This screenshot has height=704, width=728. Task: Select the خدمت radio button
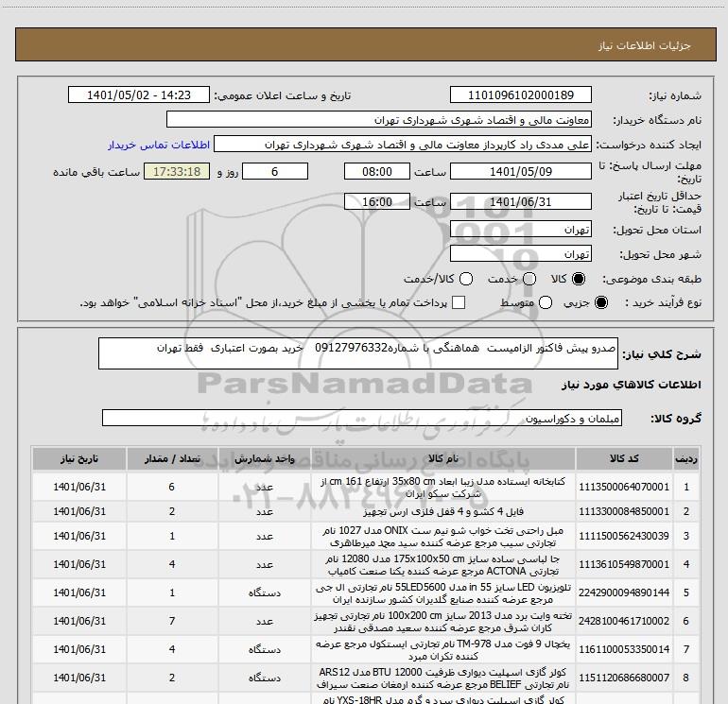click(529, 279)
